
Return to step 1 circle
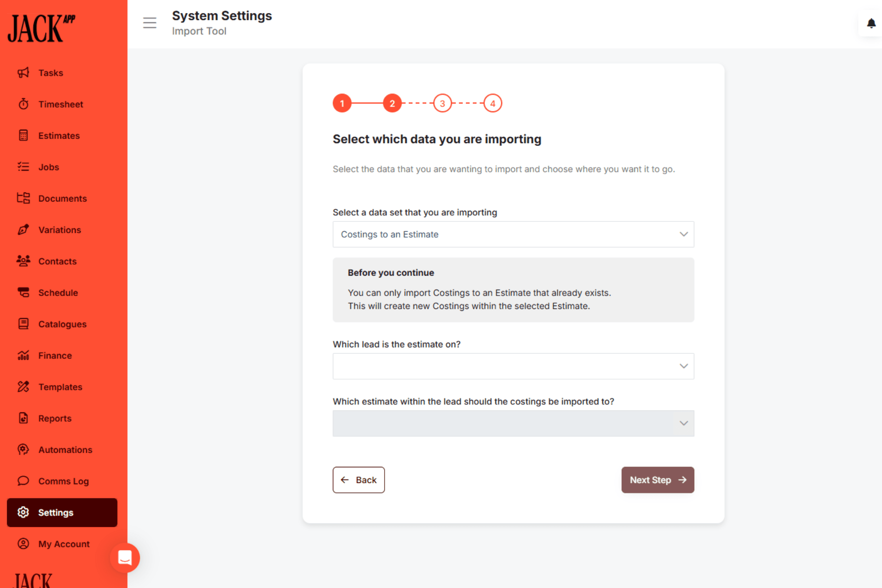342,103
